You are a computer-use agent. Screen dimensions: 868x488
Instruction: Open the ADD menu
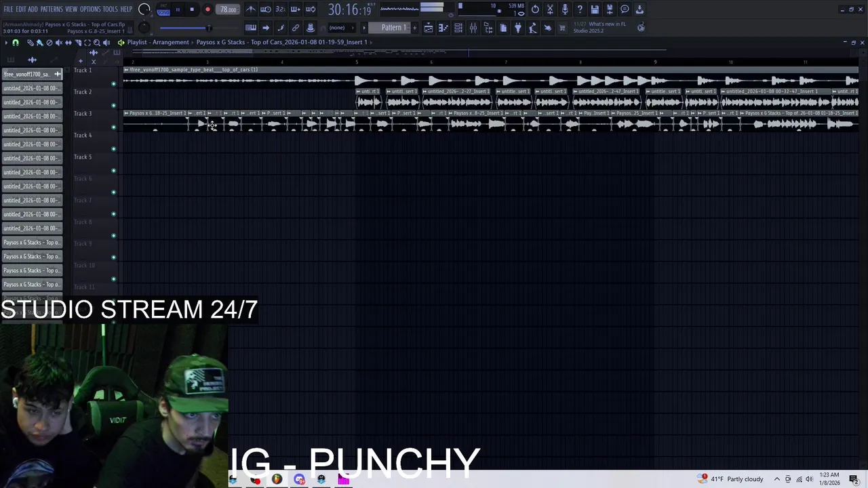tap(33, 9)
